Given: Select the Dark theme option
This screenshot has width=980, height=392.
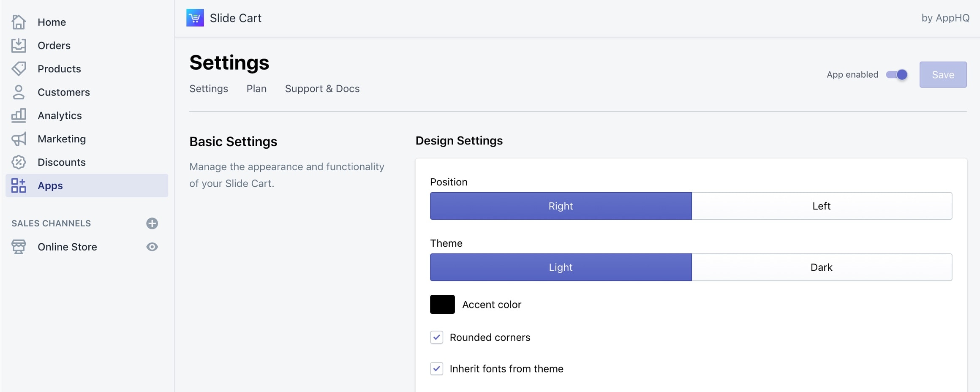Looking at the screenshot, I should [822, 267].
